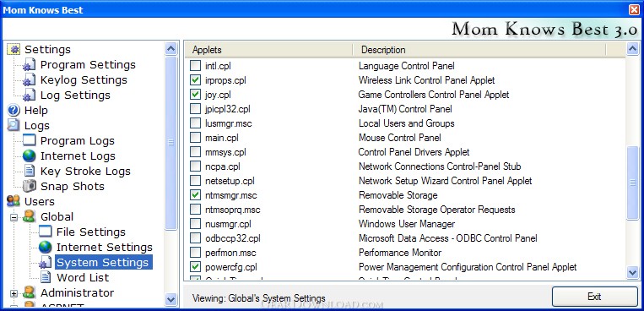Click 'Java(TM) Control Panel' description

[405, 109]
